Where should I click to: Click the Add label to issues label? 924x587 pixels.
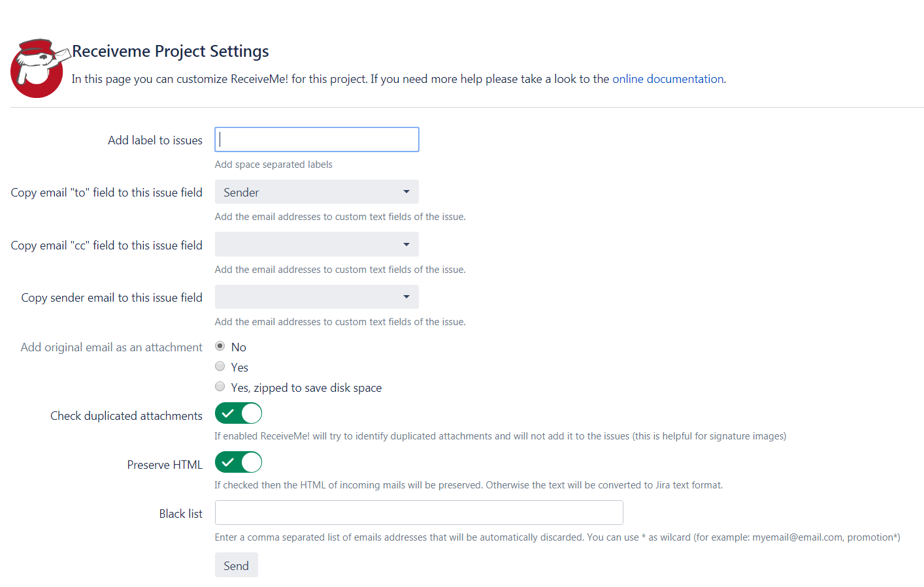tap(156, 140)
